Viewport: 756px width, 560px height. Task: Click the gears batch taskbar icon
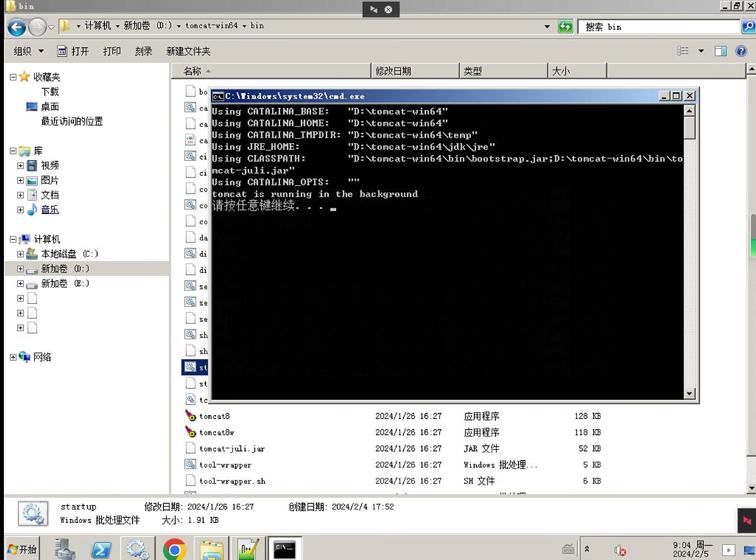[x=138, y=549]
